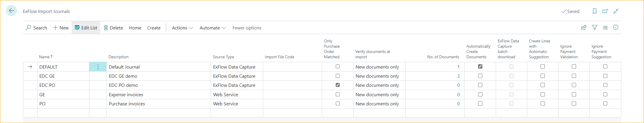Open document count 1 for DEFAULT
The image size is (644, 123).
(458, 67)
